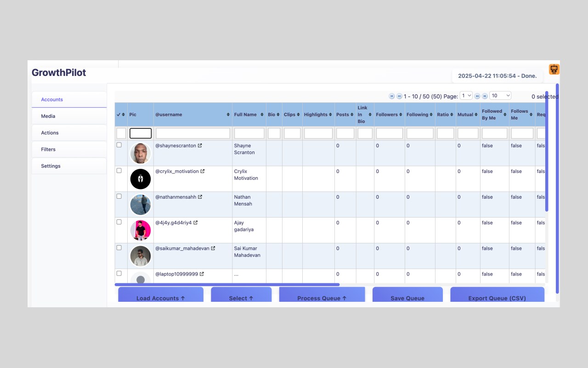Sort by Follows Me column arrows
The image size is (588, 368).
click(531, 115)
